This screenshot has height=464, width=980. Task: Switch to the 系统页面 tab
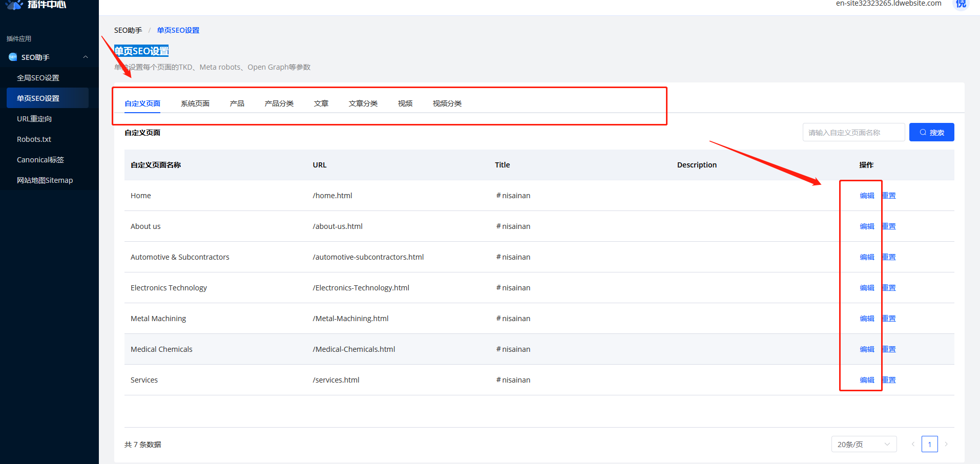pyautogui.click(x=195, y=103)
